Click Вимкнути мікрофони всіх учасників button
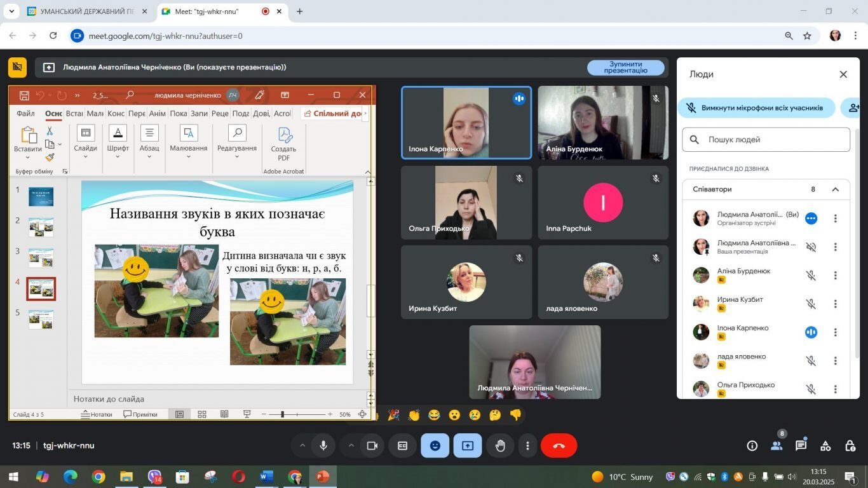 coord(756,108)
